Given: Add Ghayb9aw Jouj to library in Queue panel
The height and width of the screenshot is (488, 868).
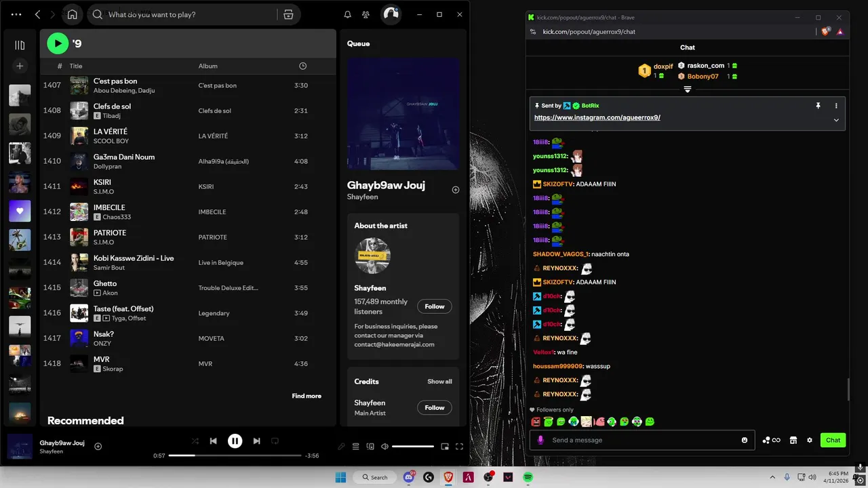Looking at the screenshot, I should tap(456, 190).
